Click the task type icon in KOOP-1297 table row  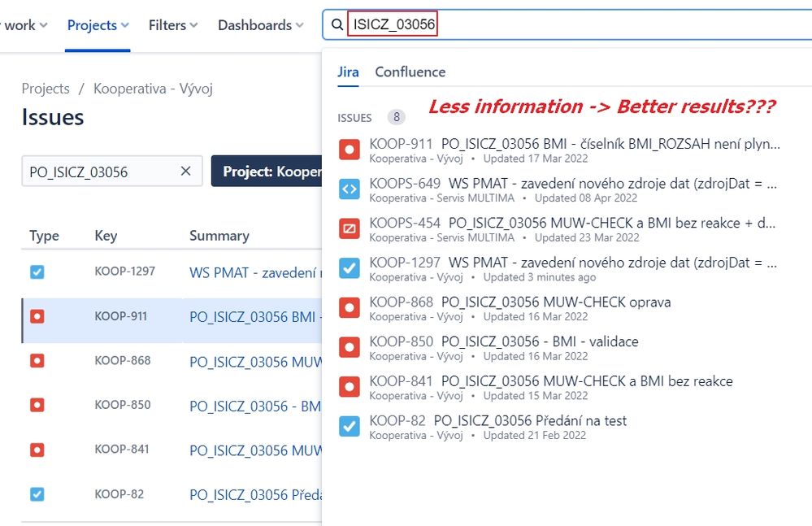click(37, 272)
